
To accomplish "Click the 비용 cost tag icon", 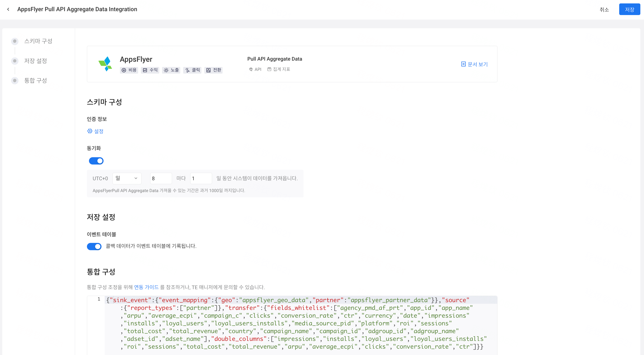I will click(x=124, y=70).
